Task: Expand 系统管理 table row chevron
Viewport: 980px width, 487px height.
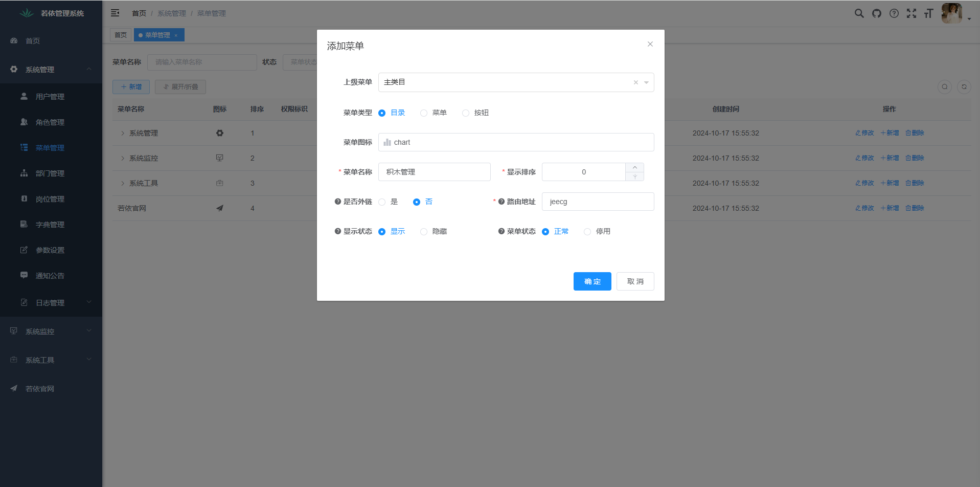Action: click(x=123, y=133)
